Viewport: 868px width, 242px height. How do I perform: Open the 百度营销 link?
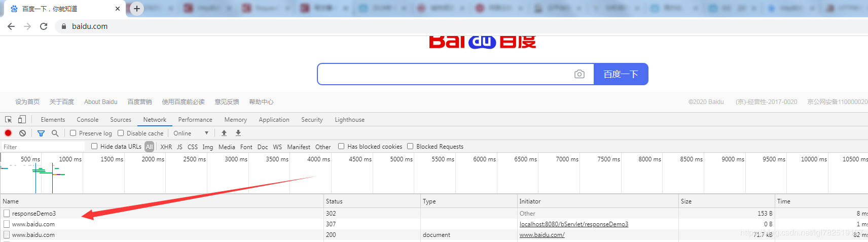tap(140, 102)
